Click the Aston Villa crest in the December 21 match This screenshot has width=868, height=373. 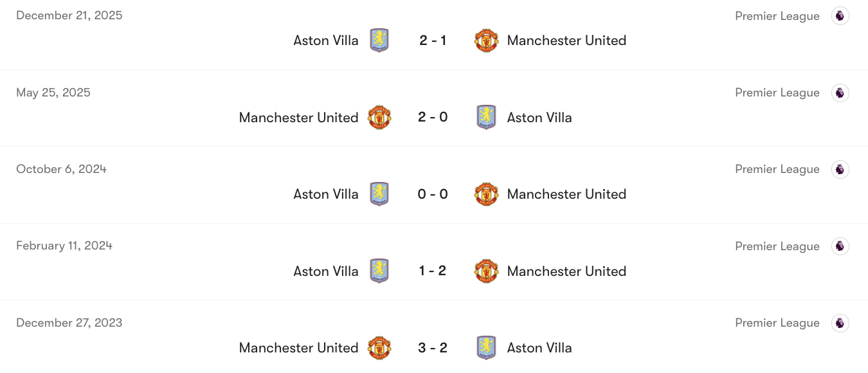(x=379, y=40)
